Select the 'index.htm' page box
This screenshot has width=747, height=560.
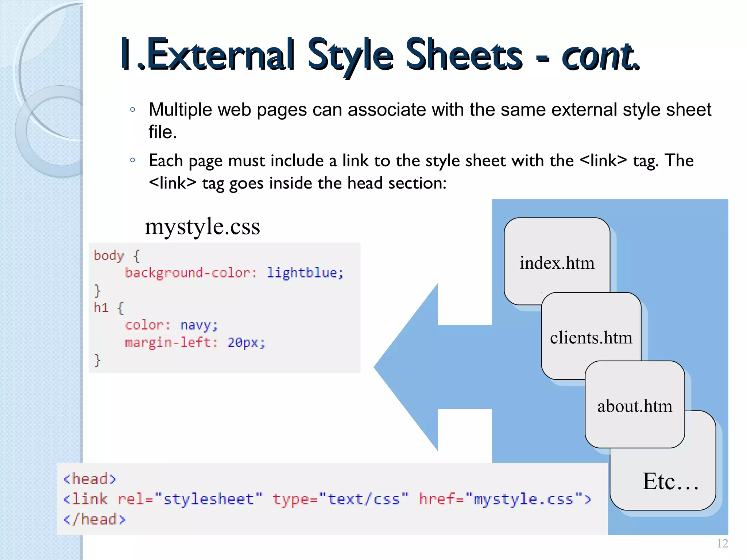(x=557, y=261)
